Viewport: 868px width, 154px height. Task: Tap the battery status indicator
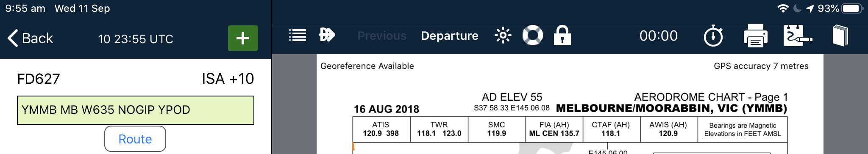coord(852,8)
